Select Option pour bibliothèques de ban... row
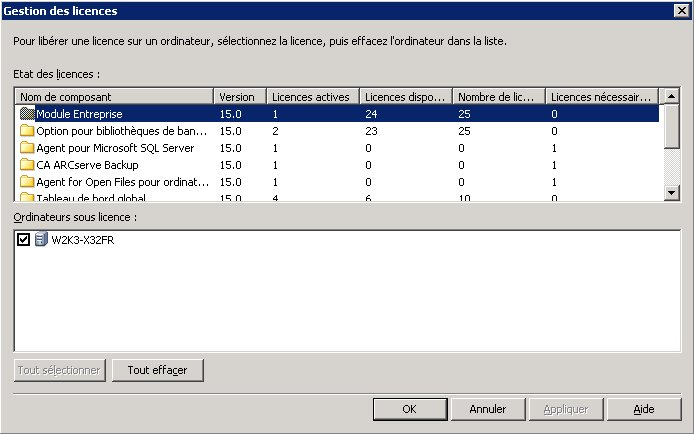 [337, 131]
